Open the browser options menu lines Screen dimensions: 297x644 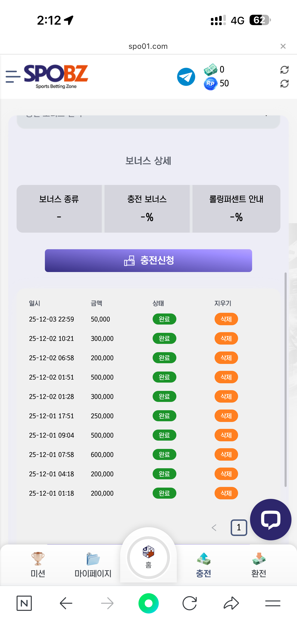[273, 603]
